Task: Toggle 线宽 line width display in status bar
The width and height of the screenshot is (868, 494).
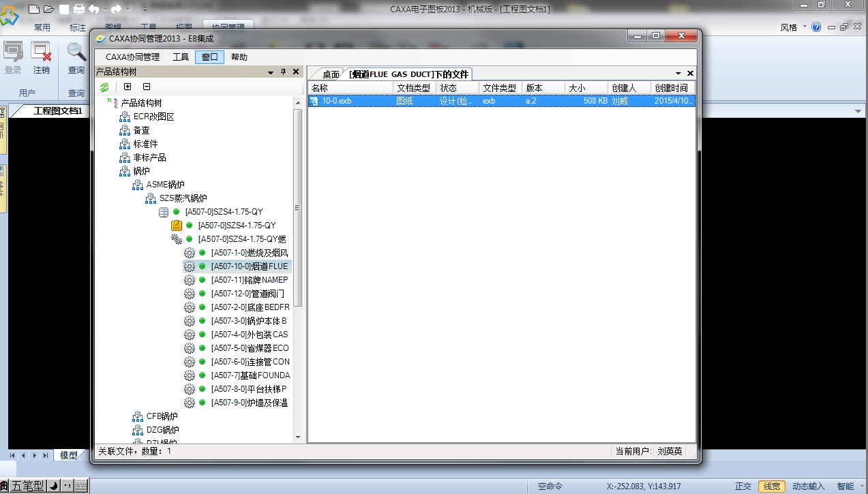Action: click(771, 487)
